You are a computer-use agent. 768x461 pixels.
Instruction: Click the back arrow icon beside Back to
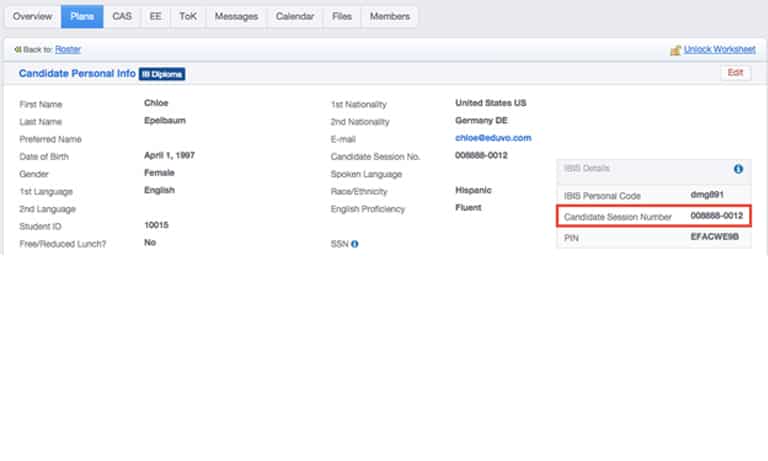tap(18, 49)
